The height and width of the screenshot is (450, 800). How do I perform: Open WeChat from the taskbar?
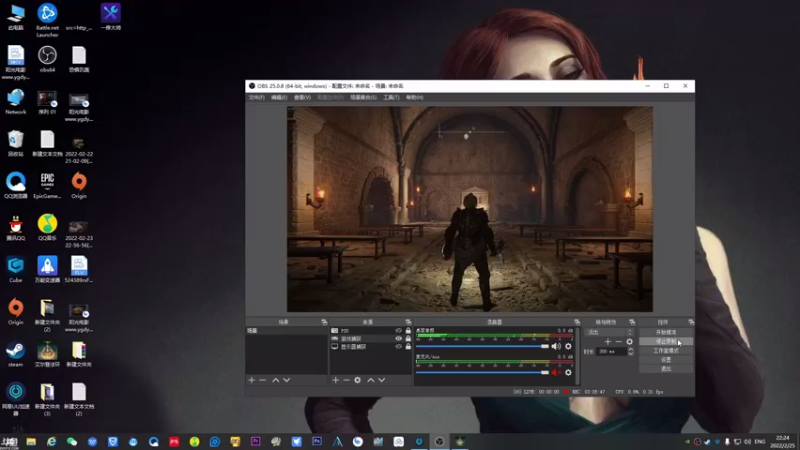[72, 441]
